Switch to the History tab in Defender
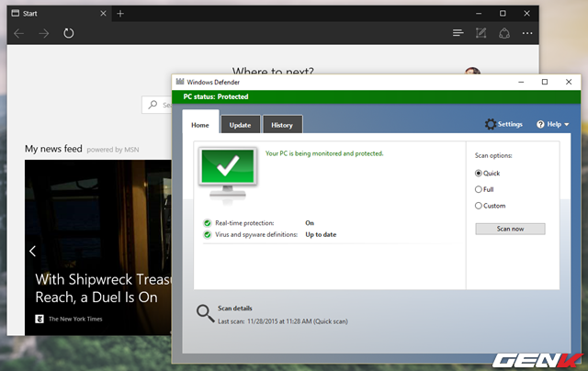This screenshot has height=371, width=588. click(282, 125)
